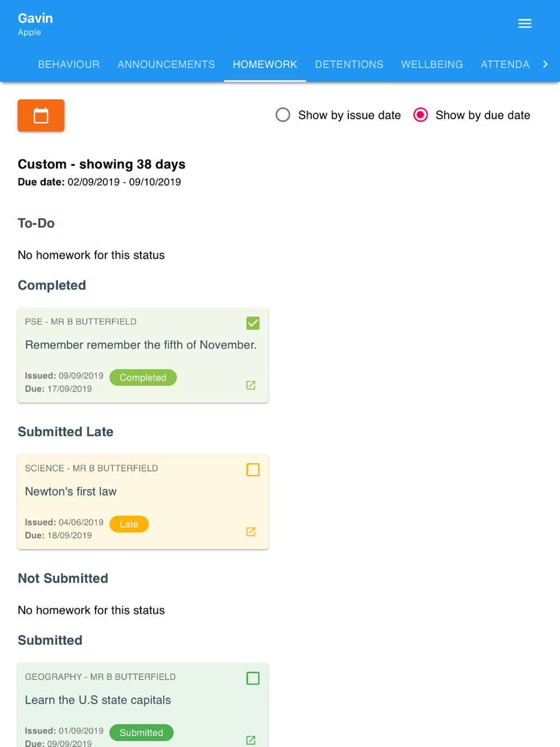Image resolution: width=560 pixels, height=747 pixels.
Task: Select Show by due date
Action: 421,115
